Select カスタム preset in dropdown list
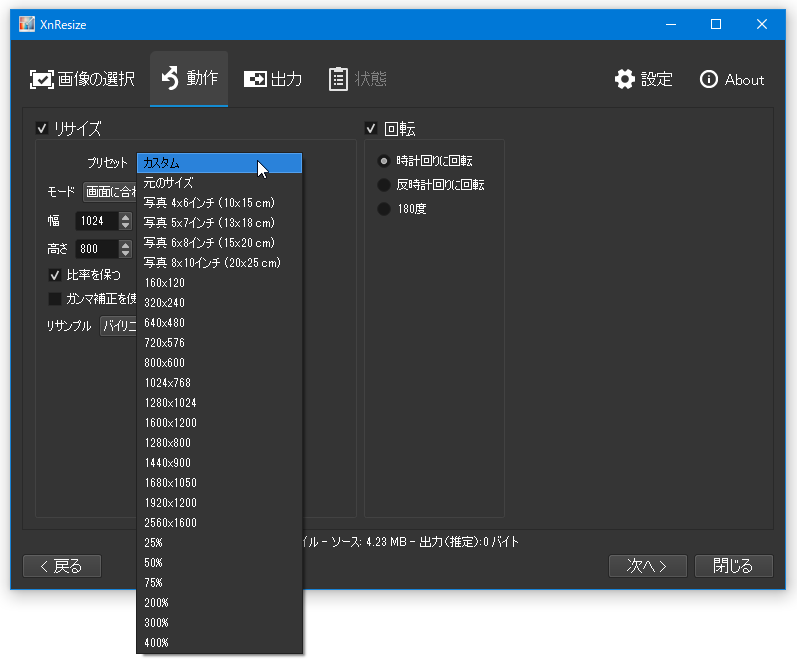Image resolution: width=797 pixels, height=664 pixels. 219,163
